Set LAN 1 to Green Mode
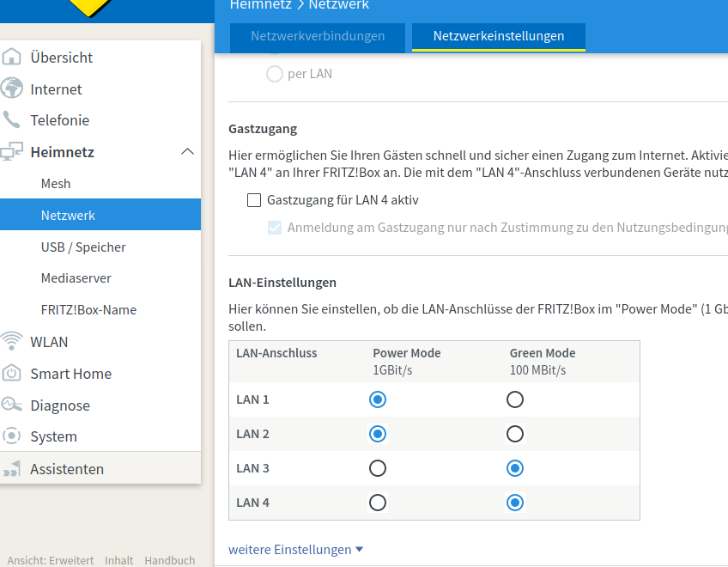The image size is (728, 567). (x=515, y=399)
